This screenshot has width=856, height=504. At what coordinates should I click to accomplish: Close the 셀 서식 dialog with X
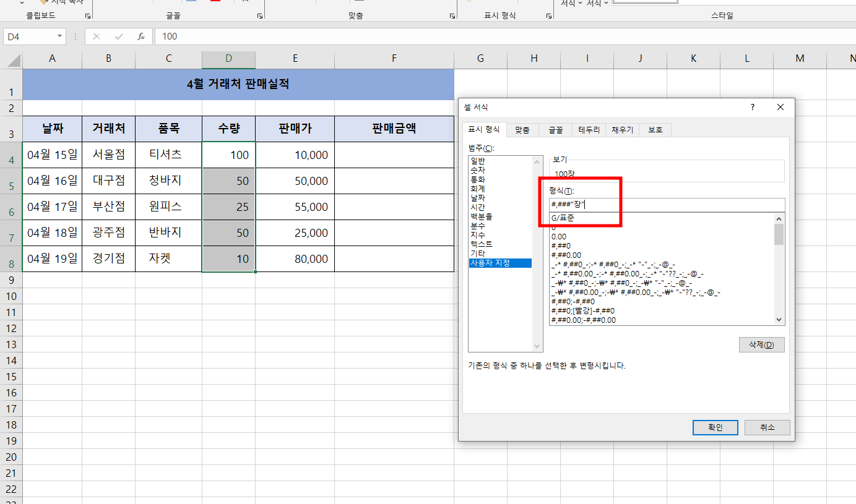click(780, 107)
